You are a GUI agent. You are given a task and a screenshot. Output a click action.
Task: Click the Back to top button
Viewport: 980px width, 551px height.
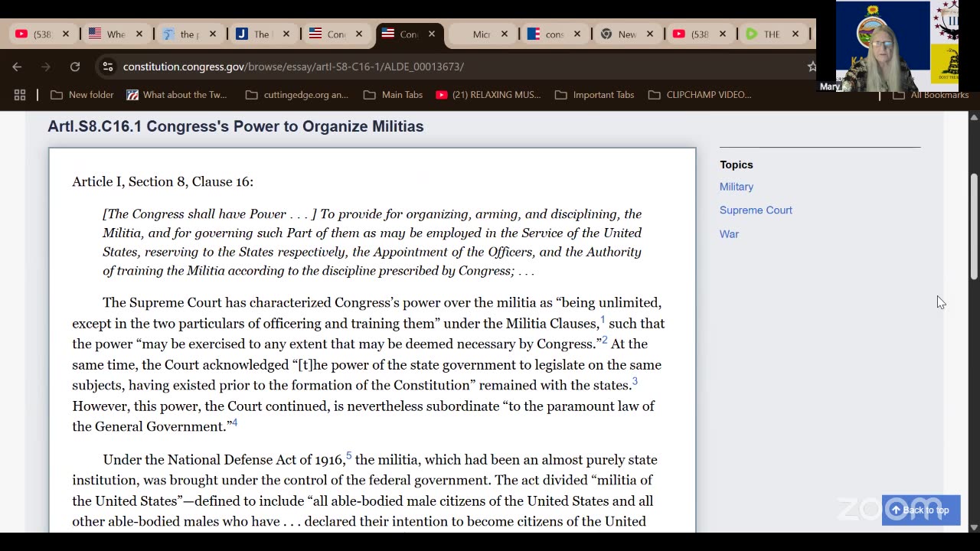(x=921, y=510)
